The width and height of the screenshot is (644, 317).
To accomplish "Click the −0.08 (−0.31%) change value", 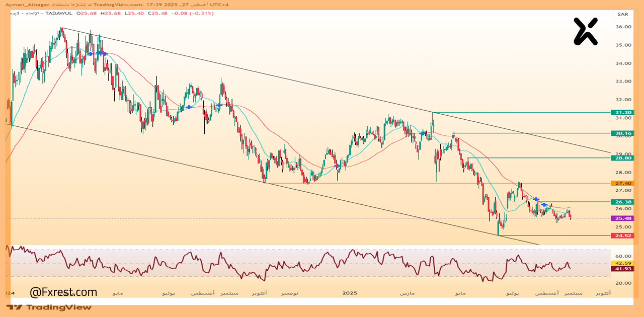I will 192,13.
